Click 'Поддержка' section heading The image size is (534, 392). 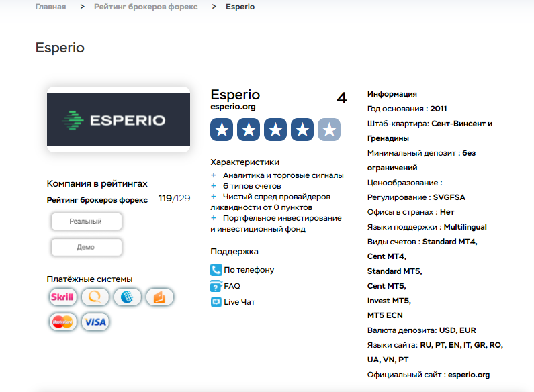pyautogui.click(x=234, y=252)
